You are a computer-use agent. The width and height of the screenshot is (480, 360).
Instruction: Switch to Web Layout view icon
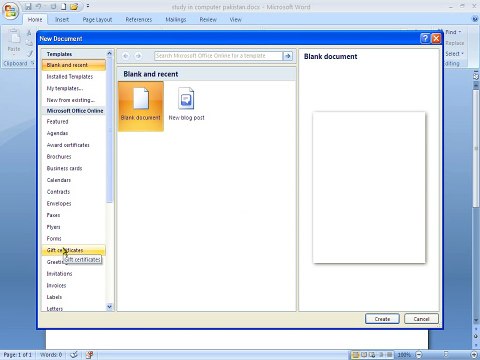pos(372,355)
